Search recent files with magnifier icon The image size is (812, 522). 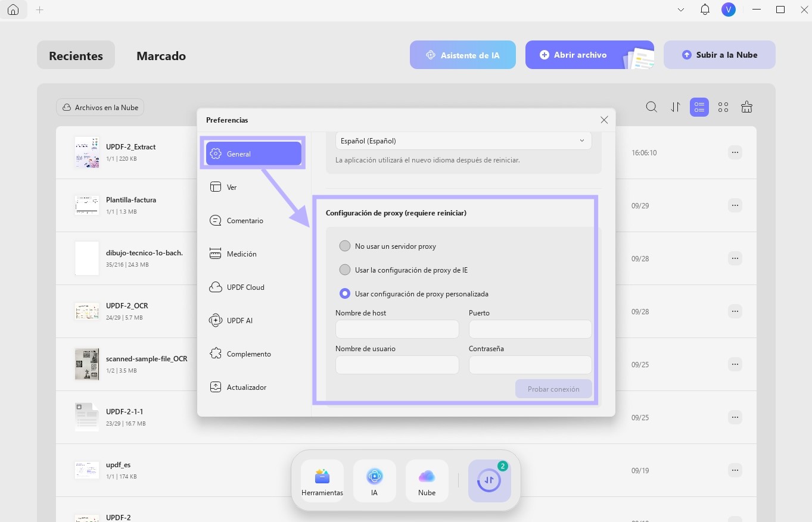pos(652,107)
